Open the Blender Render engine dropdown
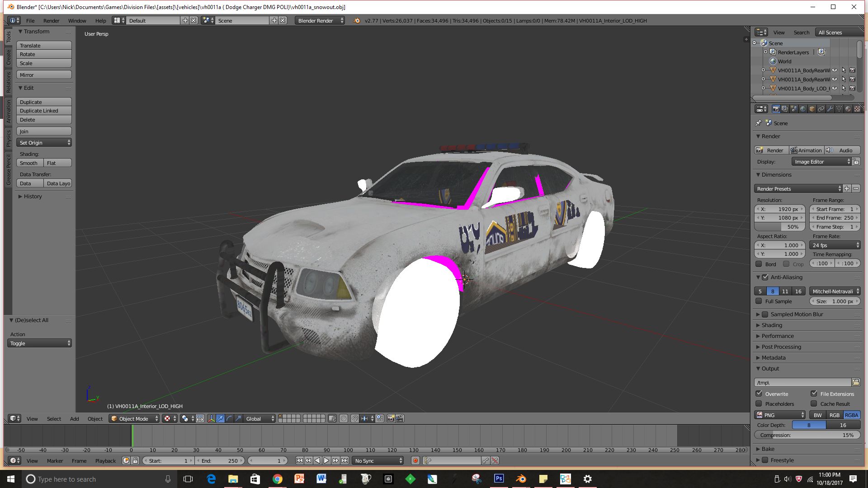The image size is (868, 488). 320,20
